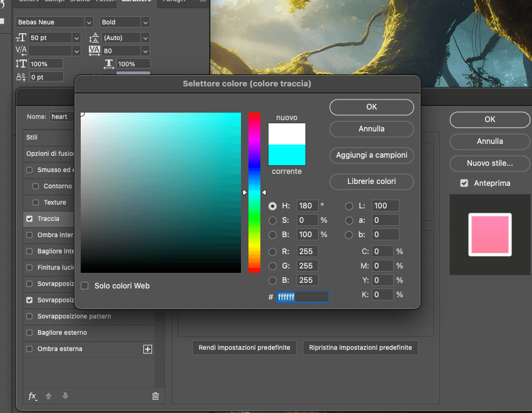Open Librerie colori button

371,181
